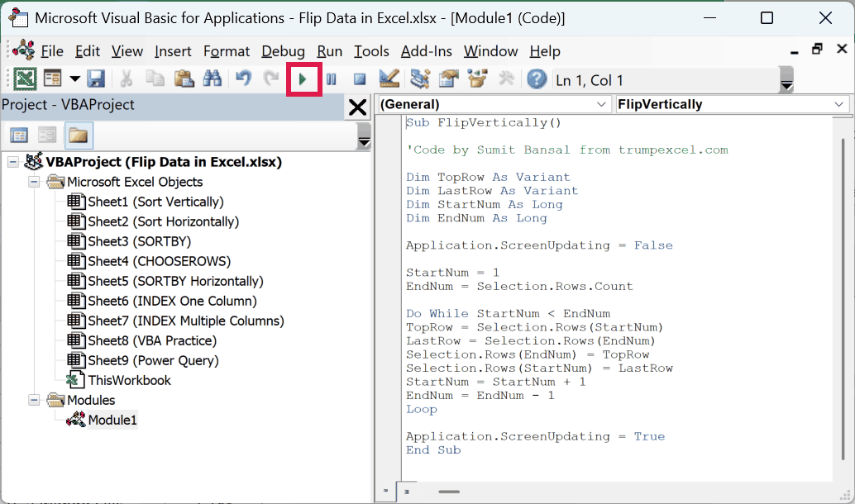The height and width of the screenshot is (504, 855).
Task: Click Procedure View button at bottom-left of code
Action: (385, 492)
